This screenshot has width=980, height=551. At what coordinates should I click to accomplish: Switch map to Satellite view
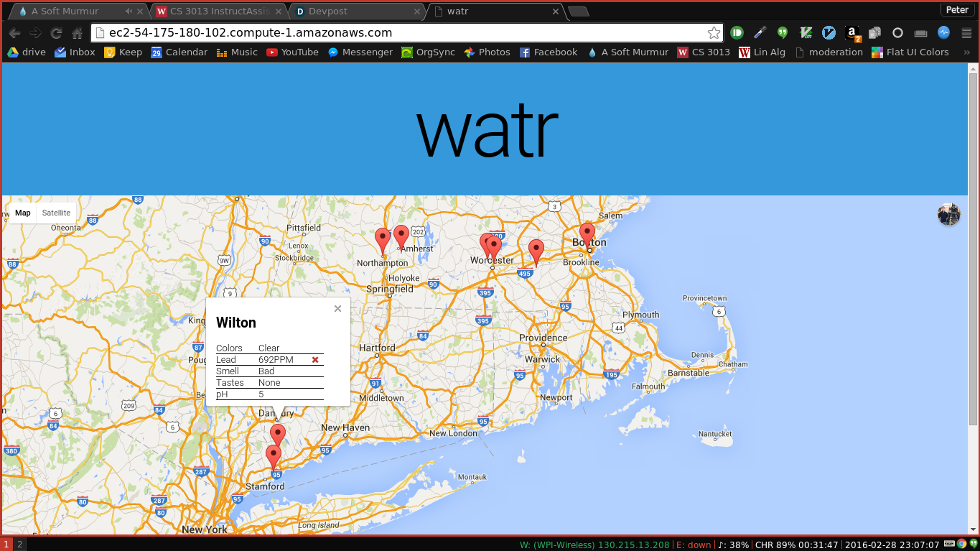[x=56, y=213]
